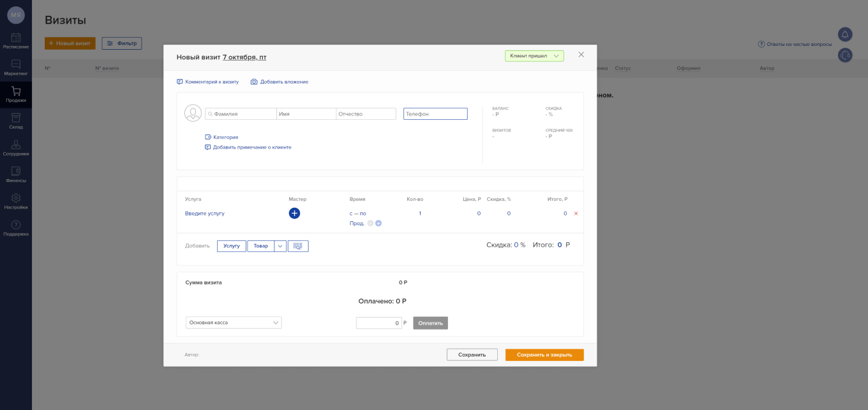Click the barcode scanner icon button

click(x=298, y=246)
